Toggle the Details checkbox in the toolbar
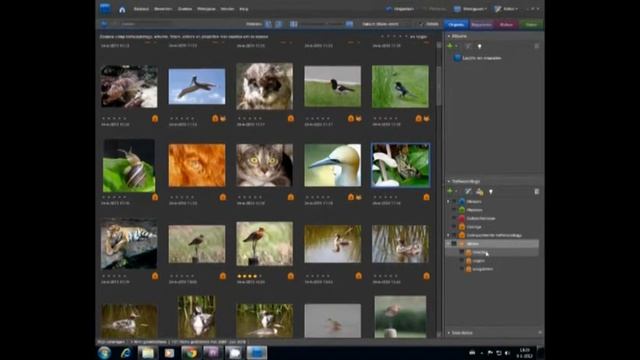 421,24
